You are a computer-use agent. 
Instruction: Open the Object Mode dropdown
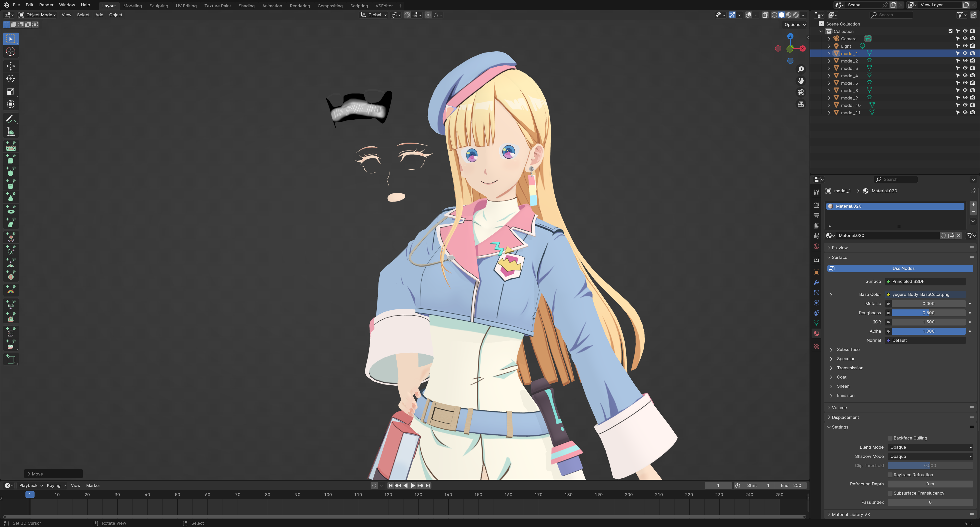click(37, 15)
